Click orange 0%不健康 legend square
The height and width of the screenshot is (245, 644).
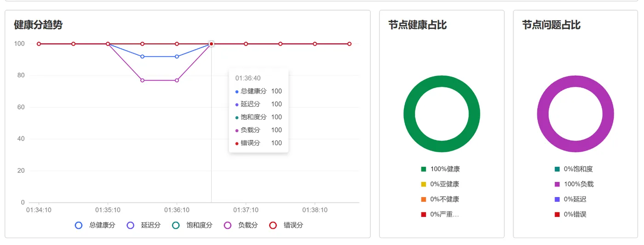click(x=424, y=199)
